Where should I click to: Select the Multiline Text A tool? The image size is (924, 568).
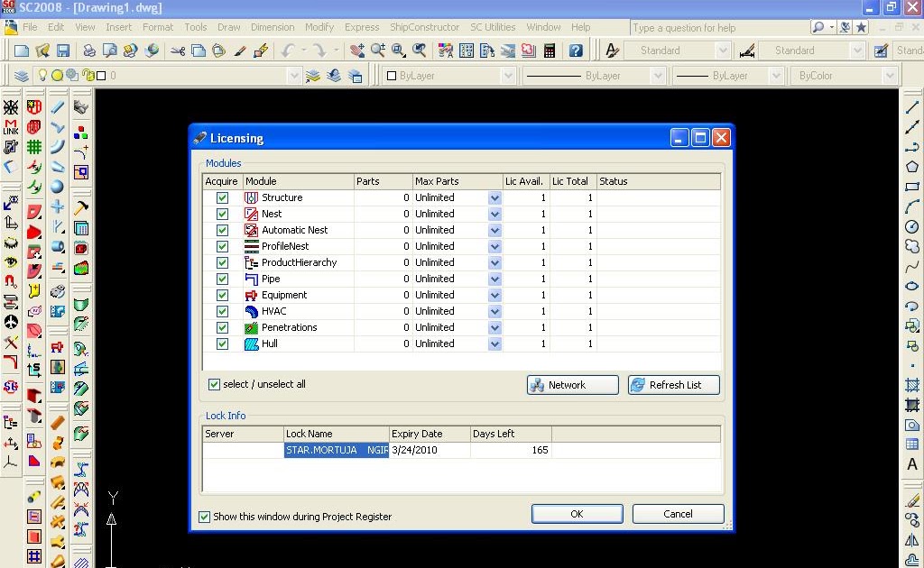click(x=911, y=463)
